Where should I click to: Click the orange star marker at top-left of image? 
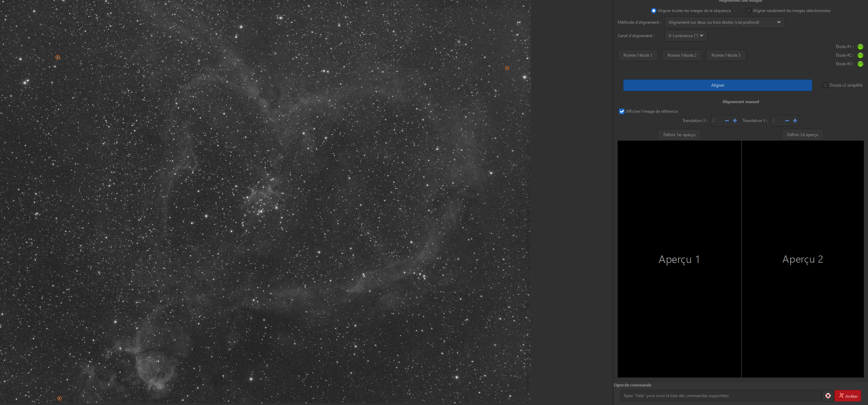coord(58,57)
